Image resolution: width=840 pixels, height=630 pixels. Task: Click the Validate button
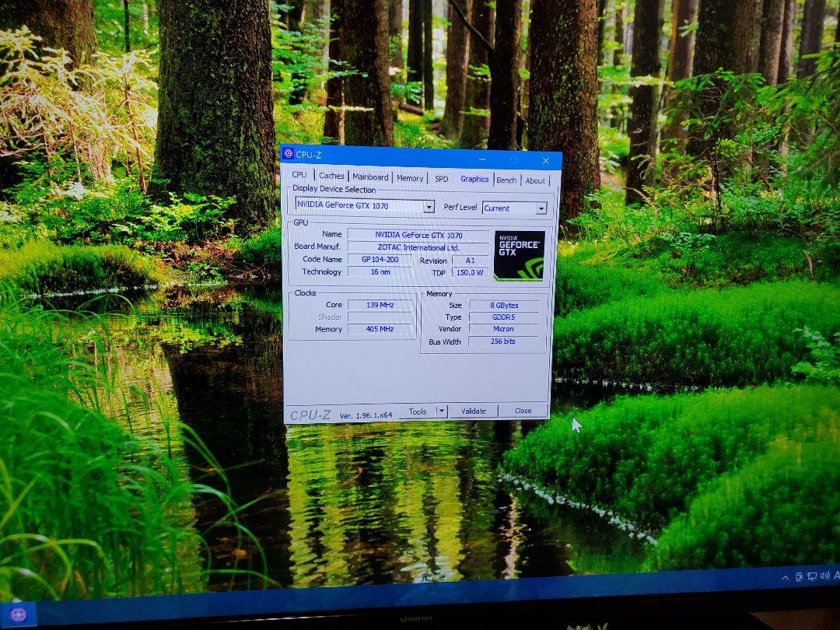pyautogui.click(x=473, y=411)
